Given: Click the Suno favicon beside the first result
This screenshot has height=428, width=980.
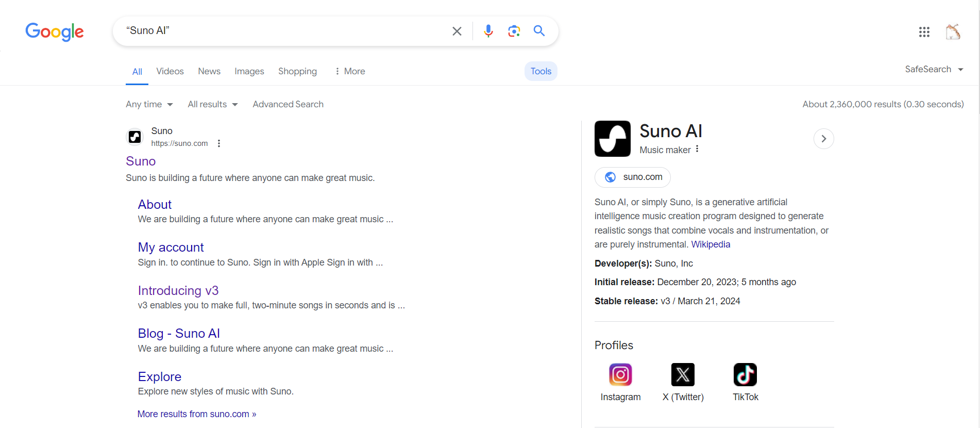Looking at the screenshot, I should 135,137.
